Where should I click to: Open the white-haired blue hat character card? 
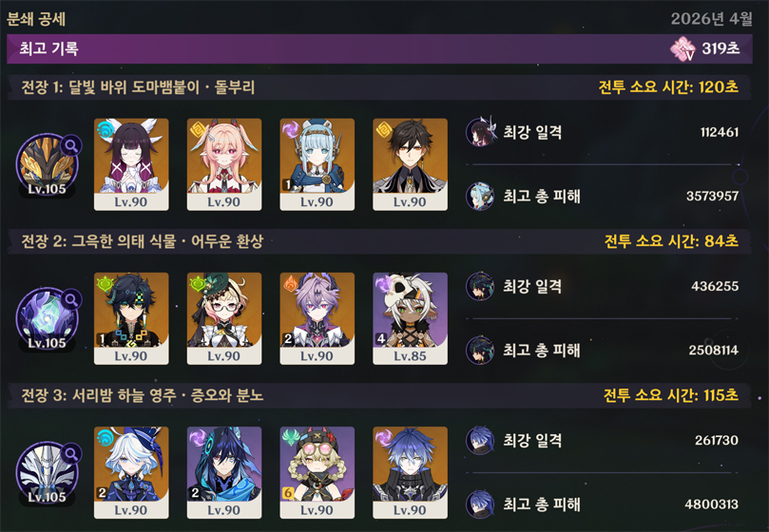click(x=131, y=473)
